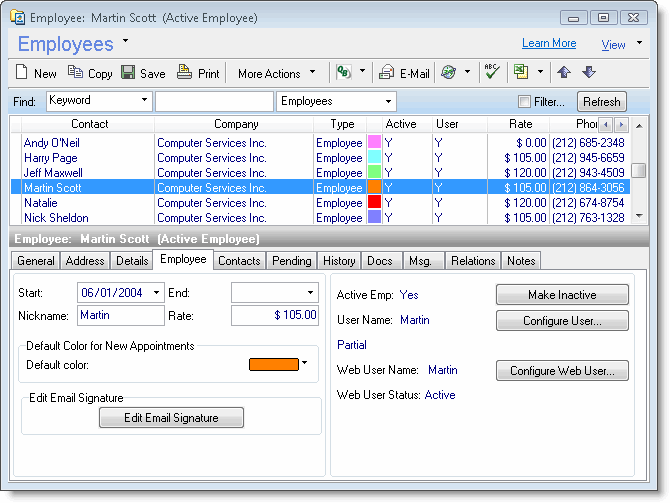Open the Start date dropdown
The image size is (670, 503).
157,292
